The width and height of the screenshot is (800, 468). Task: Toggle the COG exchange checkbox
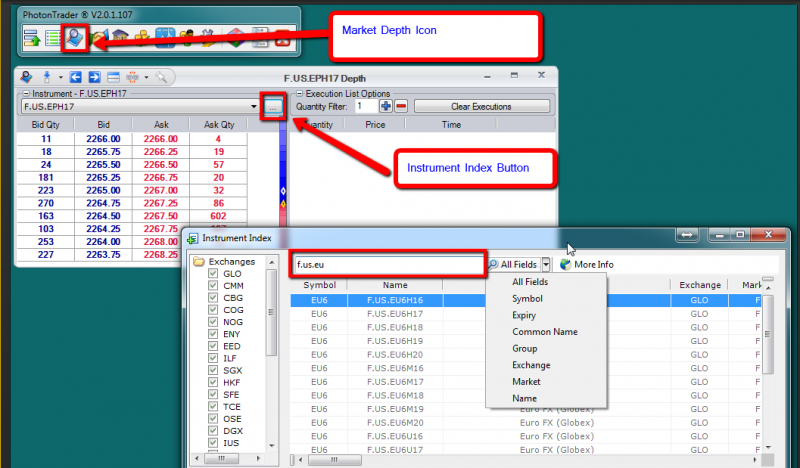pyautogui.click(x=213, y=309)
